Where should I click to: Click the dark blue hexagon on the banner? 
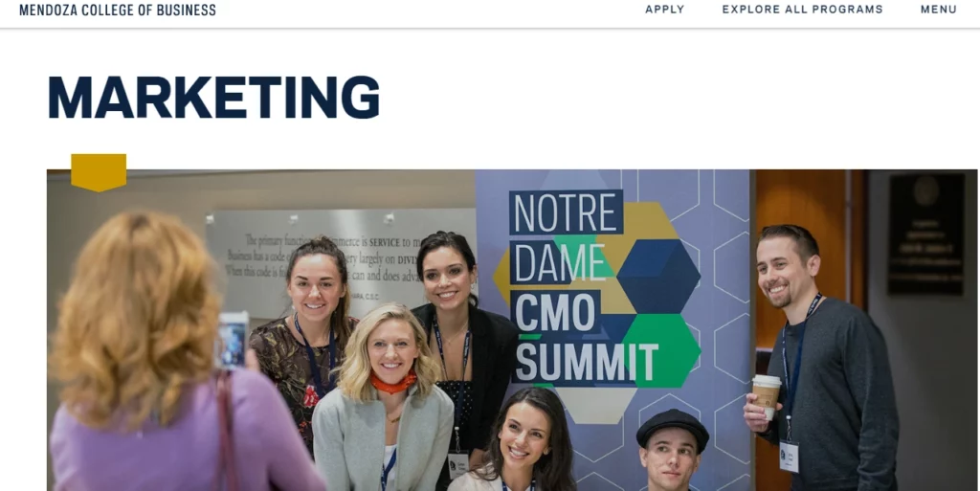point(658,276)
